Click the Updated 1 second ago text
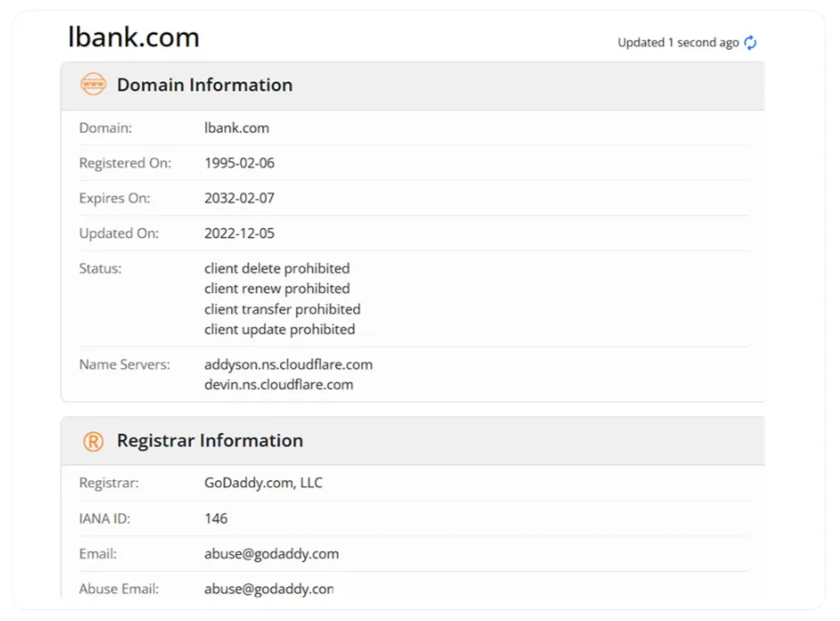Image resolution: width=840 pixels, height=621 pixels. click(677, 42)
